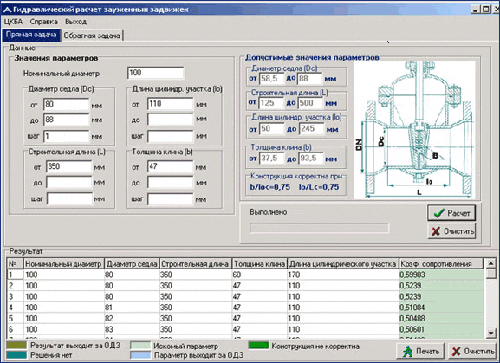
Task: Click the allowed Диаметр седла maximum field 88
Action: click(x=310, y=79)
